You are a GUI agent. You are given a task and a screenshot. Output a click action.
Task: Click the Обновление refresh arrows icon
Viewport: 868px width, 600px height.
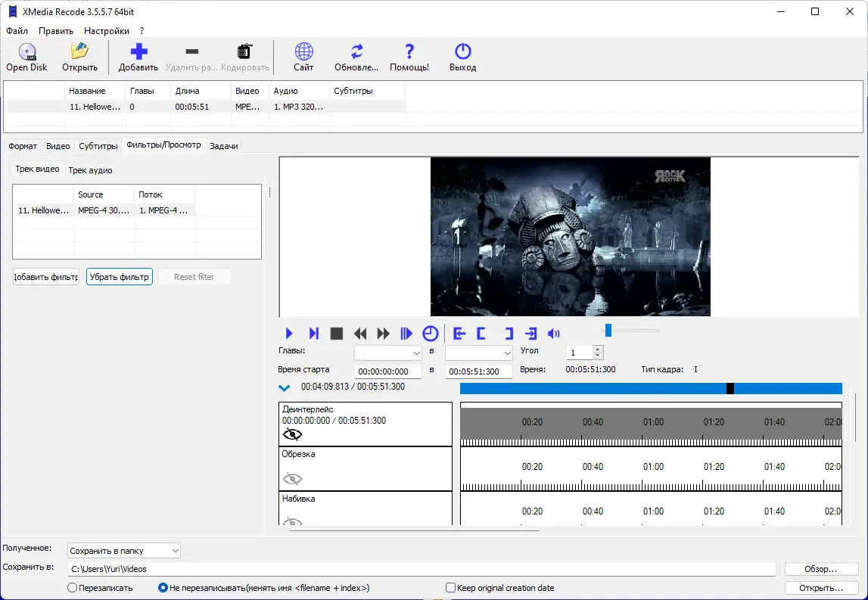356,52
